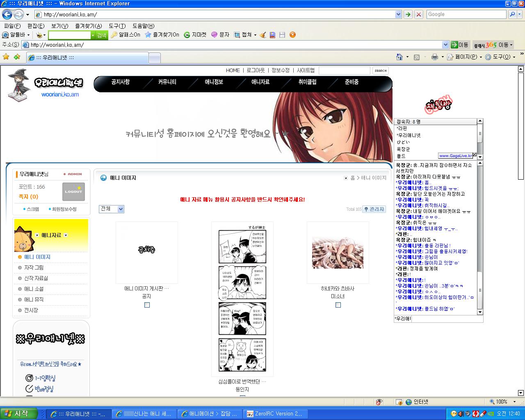Click the 알패스On key icon
The image size is (525, 420).
tap(114, 35)
